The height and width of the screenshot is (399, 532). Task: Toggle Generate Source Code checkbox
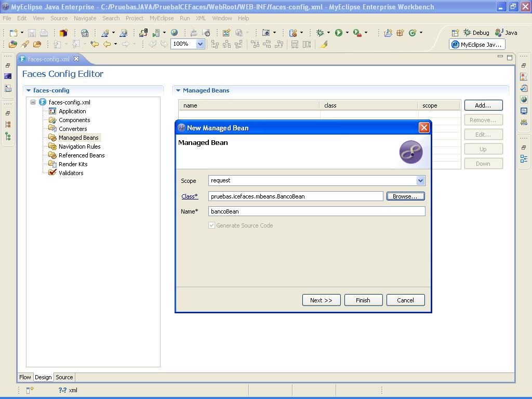212,225
